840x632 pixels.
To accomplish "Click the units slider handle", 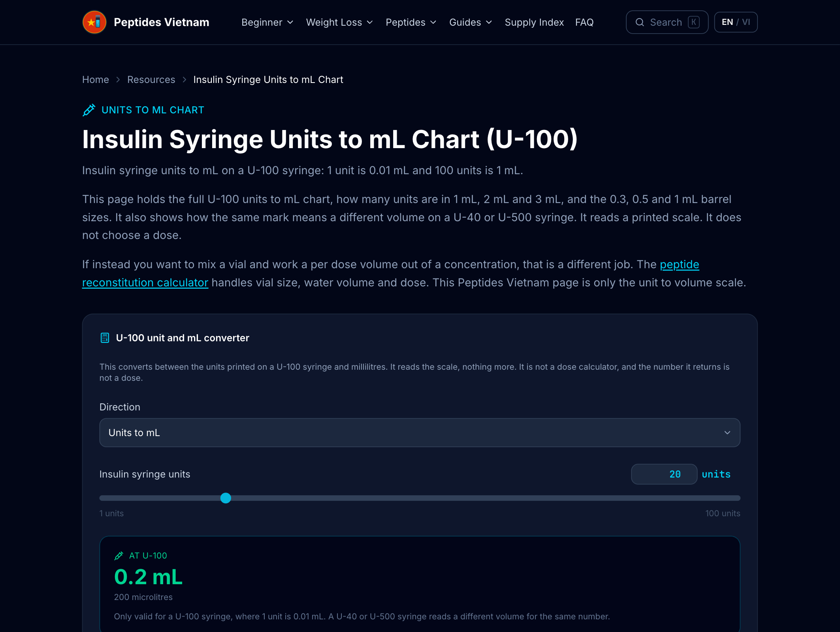I will (x=226, y=498).
